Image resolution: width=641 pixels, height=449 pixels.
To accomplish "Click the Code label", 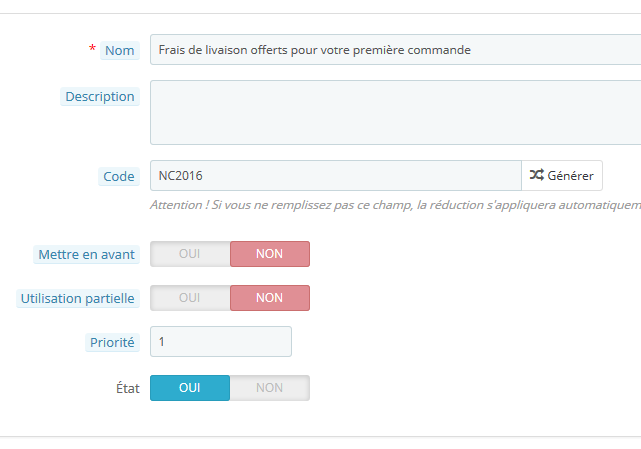I will 119,176.
